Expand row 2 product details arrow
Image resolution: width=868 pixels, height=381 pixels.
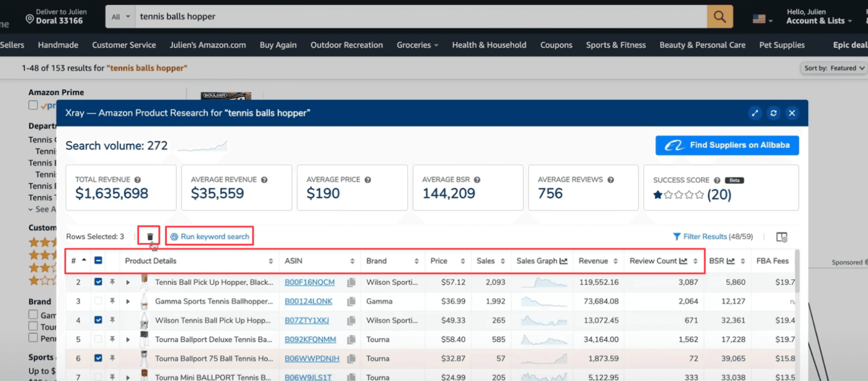click(128, 283)
